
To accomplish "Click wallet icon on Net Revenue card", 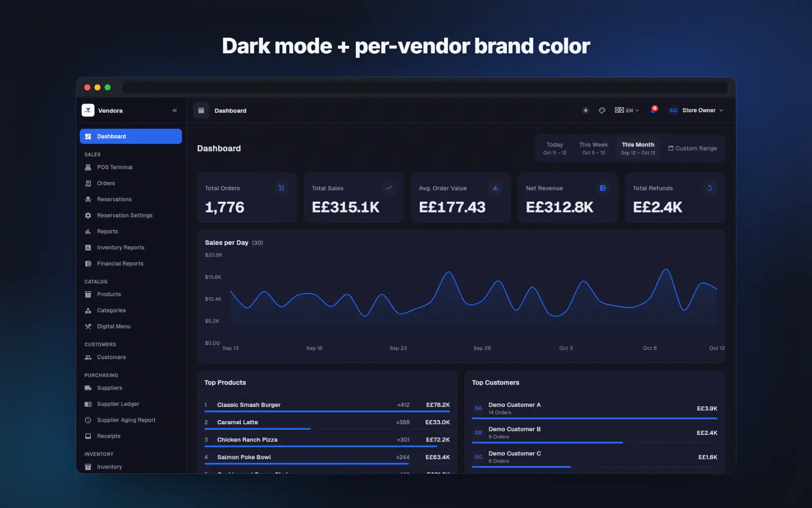I will click(603, 188).
